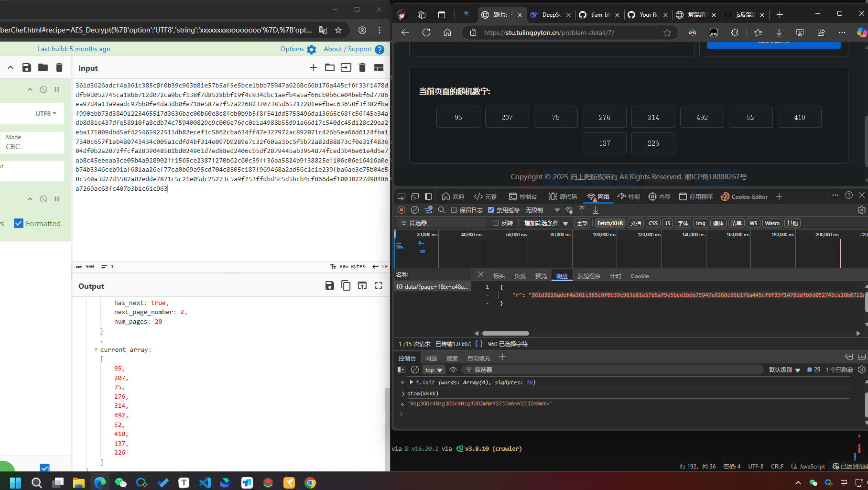Viewport: 868px width, 490px height.
Task: Select 标头 tab in request details
Action: 499,276
